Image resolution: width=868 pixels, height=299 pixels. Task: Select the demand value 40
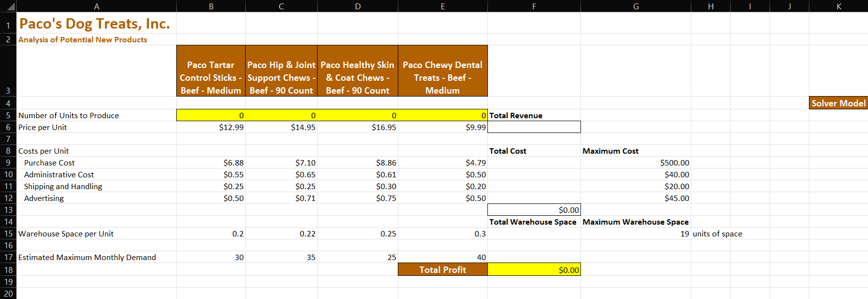tap(443, 257)
